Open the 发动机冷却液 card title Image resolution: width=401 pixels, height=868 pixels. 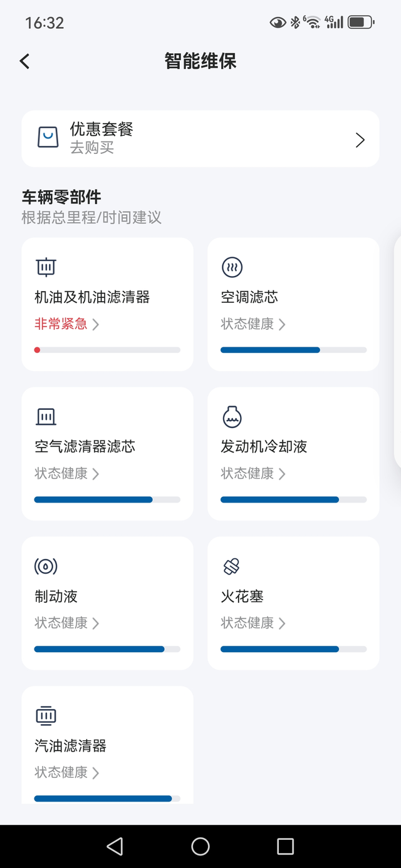pyautogui.click(x=264, y=446)
